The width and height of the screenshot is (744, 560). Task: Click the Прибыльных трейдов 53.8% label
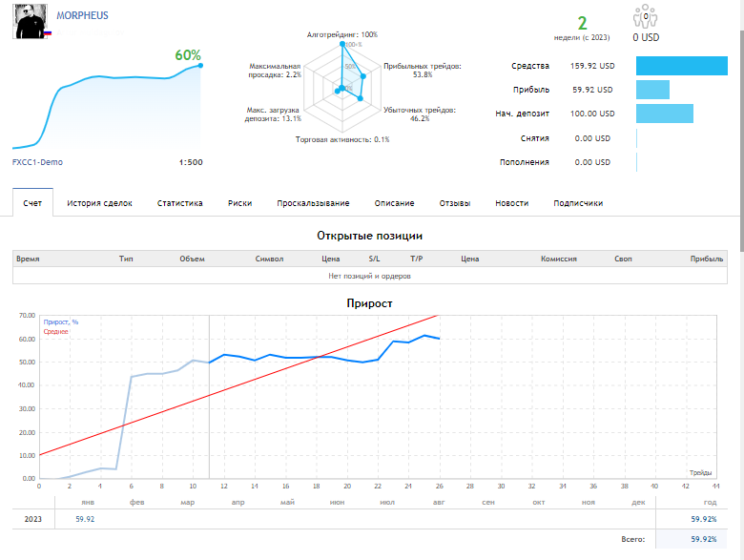(x=423, y=71)
